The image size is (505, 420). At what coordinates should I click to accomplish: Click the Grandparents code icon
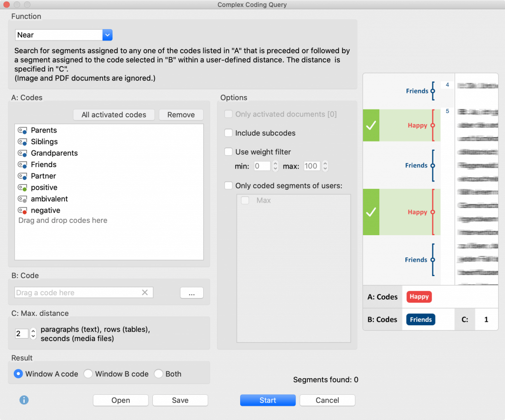(x=22, y=153)
